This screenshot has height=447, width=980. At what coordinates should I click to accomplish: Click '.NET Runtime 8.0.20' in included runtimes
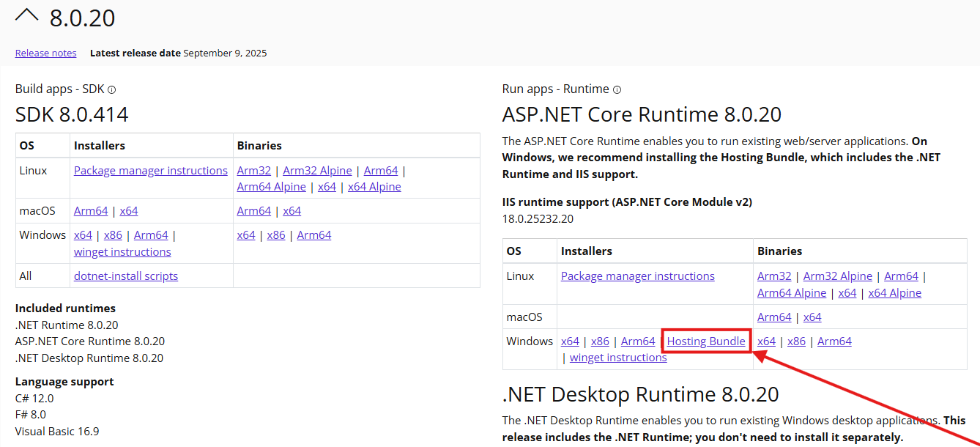[67, 325]
